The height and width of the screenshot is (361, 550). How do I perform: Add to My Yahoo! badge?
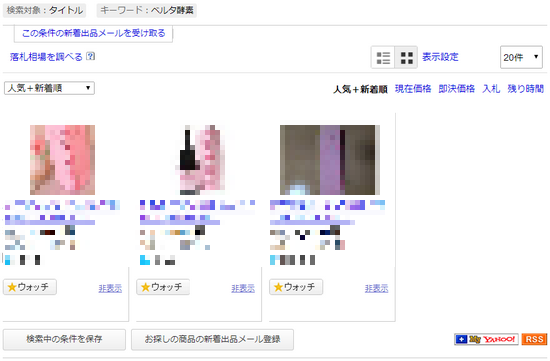pos(486,339)
